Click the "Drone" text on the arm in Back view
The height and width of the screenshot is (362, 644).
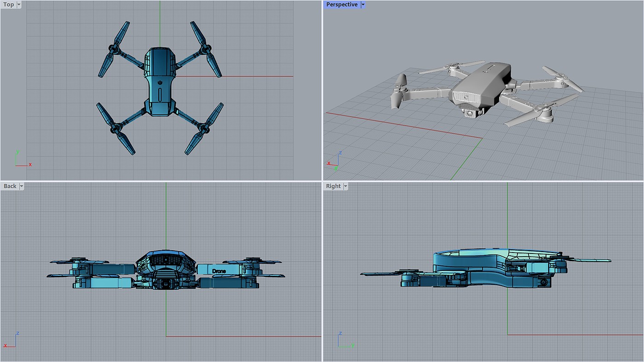219,271
